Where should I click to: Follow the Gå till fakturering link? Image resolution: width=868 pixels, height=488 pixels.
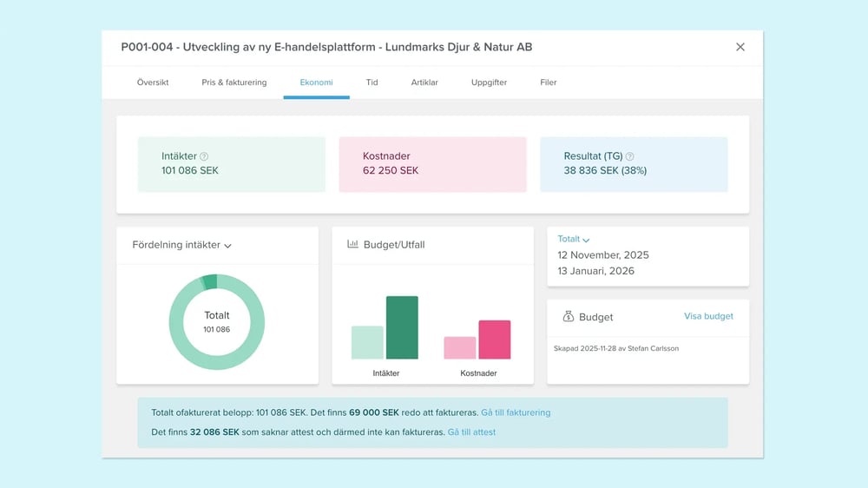(516, 412)
